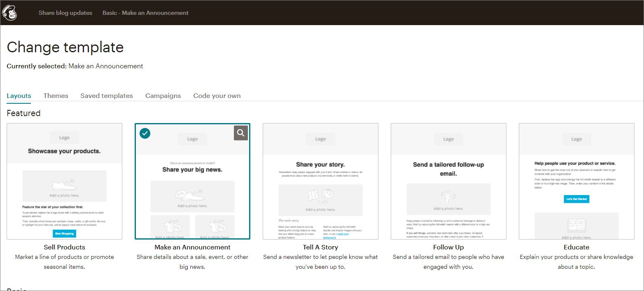
Task: Switch to the Themes tab
Action: click(56, 95)
